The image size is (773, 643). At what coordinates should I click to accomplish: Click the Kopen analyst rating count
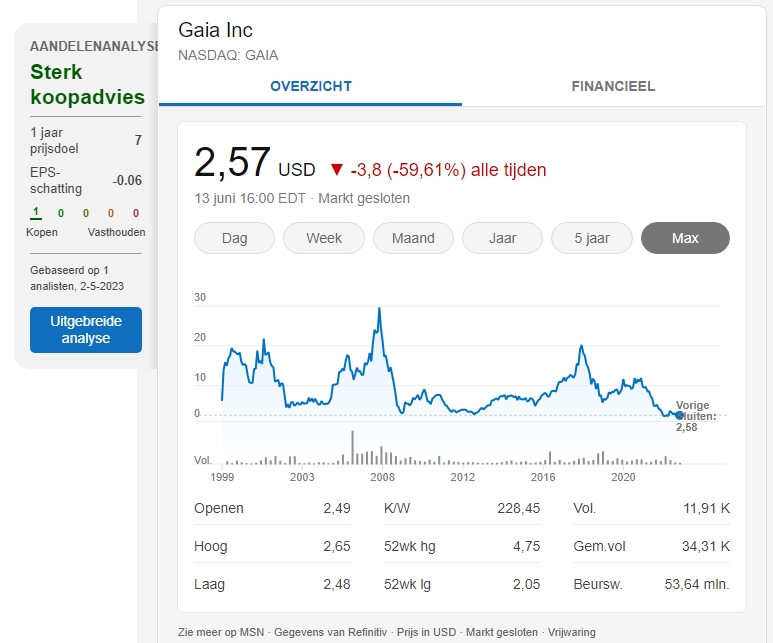[x=36, y=213]
